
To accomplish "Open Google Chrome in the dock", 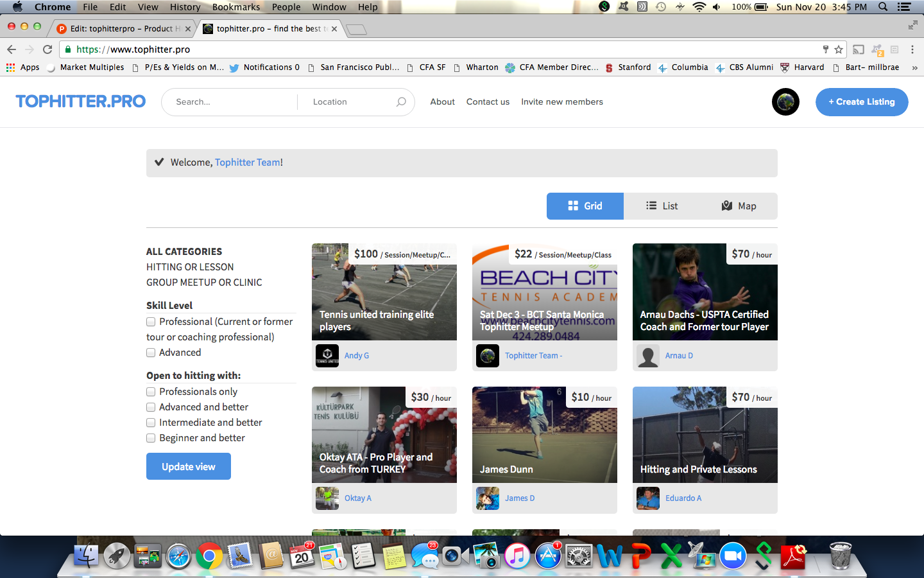I will [209, 556].
